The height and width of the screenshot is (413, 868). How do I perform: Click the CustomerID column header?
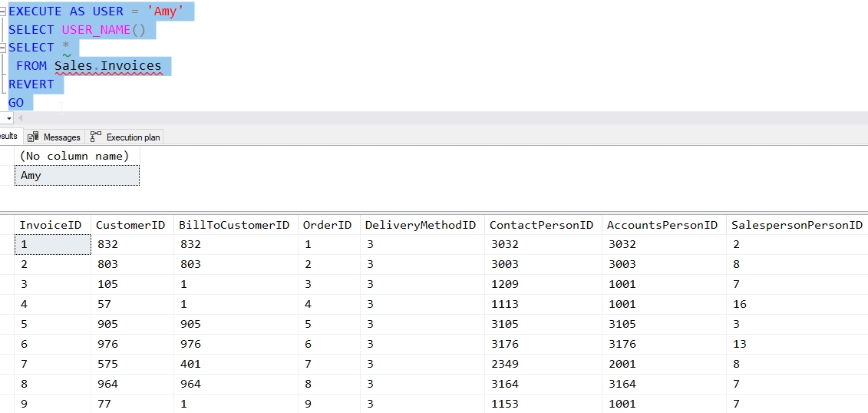(x=130, y=225)
